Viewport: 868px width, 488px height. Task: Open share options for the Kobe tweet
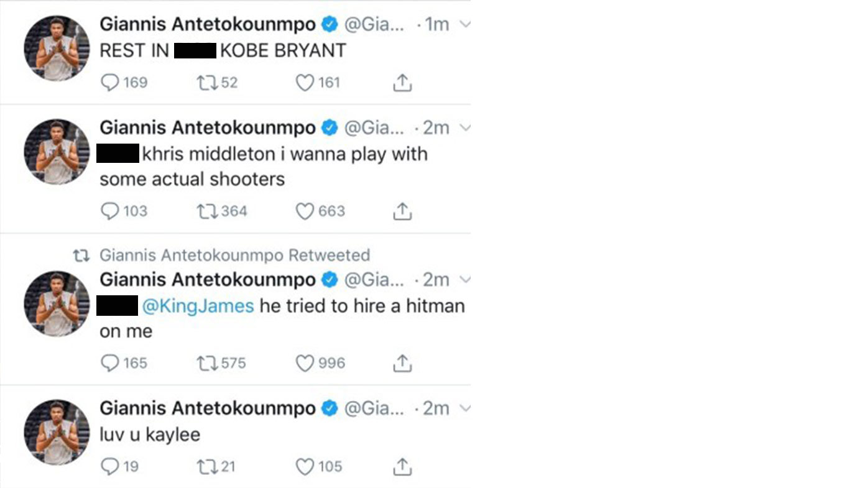coord(402,82)
